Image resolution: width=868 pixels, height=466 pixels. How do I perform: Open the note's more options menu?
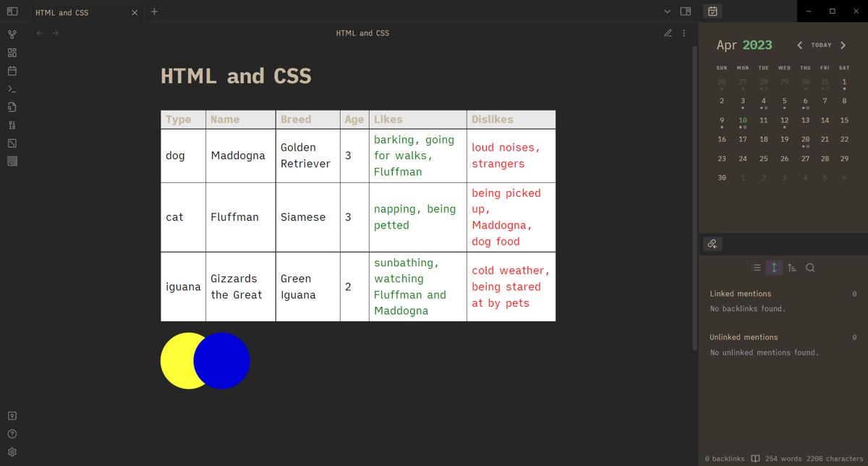coord(684,33)
